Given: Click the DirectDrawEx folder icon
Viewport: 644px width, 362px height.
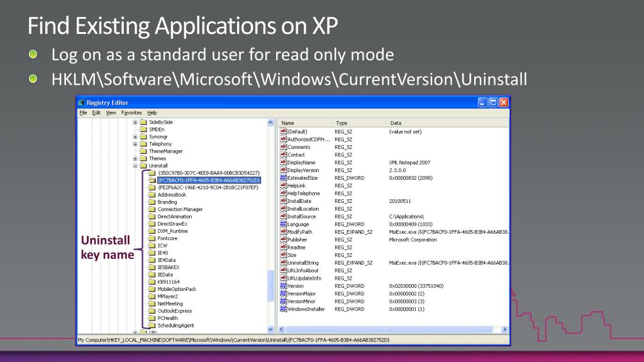Looking at the screenshot, I should click(x=152, y=224).
